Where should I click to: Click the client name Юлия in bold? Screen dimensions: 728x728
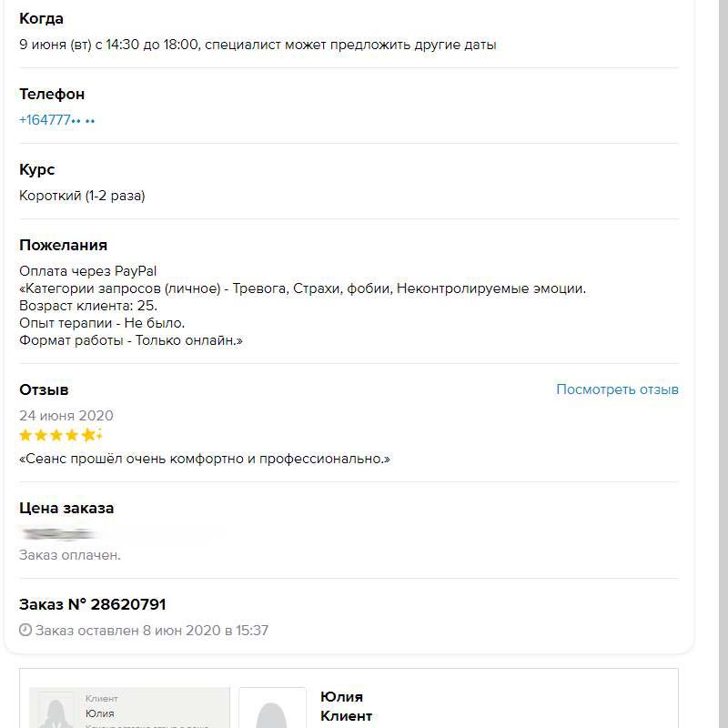click(x=341, y=697)
